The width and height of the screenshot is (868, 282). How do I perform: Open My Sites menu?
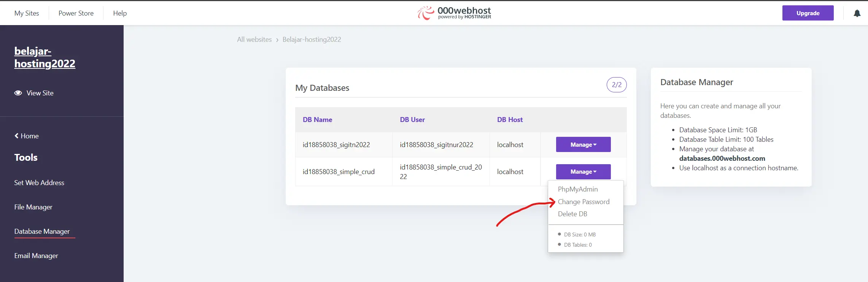27,13
